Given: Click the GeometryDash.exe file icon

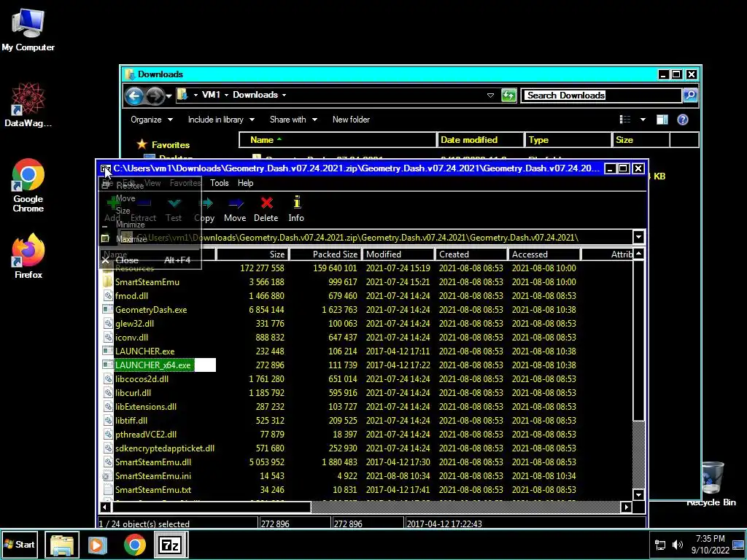Looking at the screenshot, I should click(108, 309).
